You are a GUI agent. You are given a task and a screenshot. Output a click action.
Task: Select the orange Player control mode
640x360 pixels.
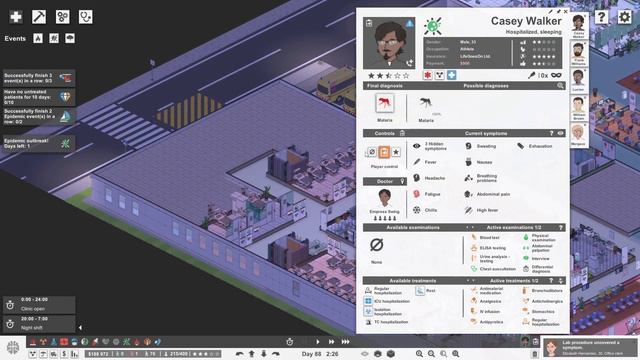[x=384, y=152]
